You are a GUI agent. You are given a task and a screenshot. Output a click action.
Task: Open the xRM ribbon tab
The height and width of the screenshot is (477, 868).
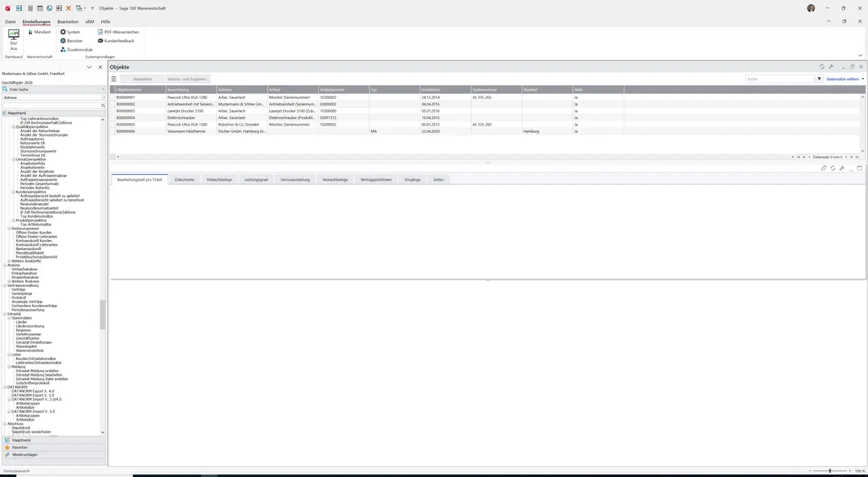[90, 22]
